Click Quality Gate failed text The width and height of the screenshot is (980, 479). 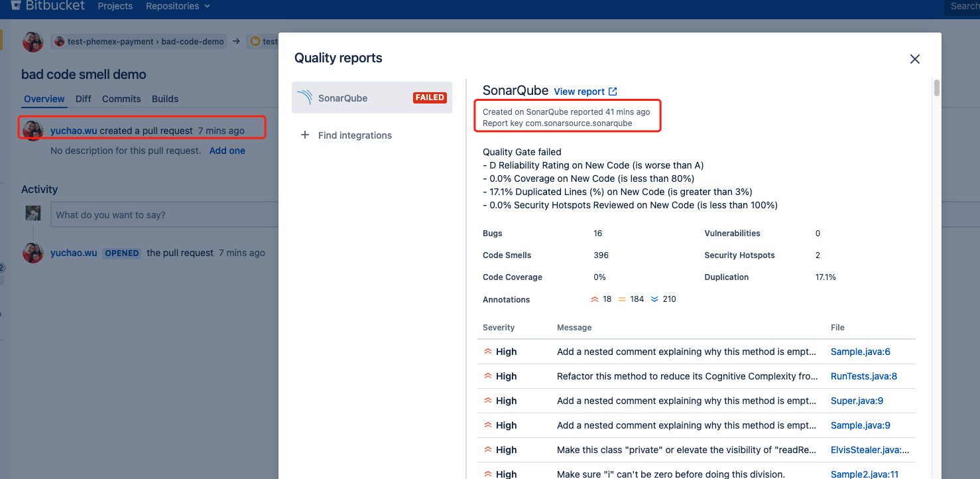522,152
